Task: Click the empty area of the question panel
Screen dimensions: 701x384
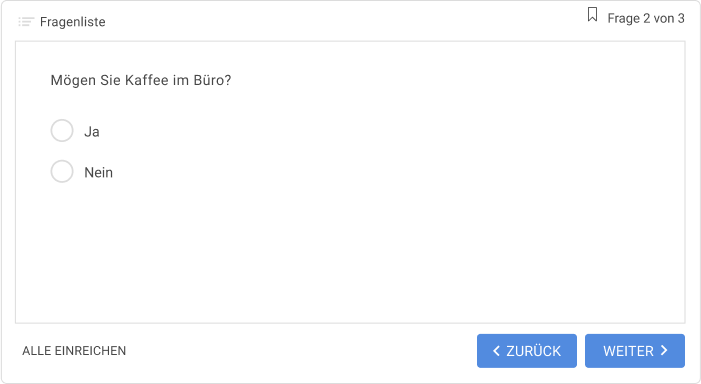Action: tap(350, 250)
